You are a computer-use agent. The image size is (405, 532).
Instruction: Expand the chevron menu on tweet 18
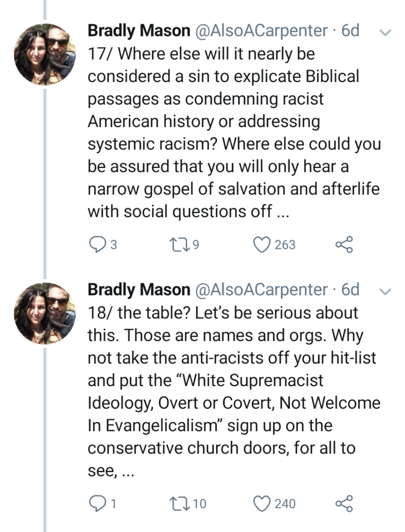coord(385,291)
